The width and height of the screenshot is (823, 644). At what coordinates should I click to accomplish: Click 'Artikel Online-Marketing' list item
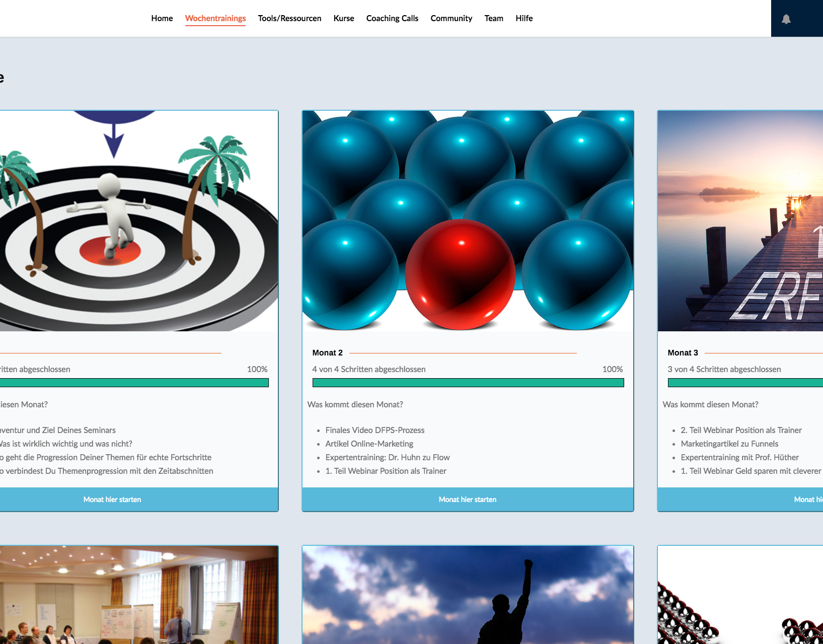(x=369, y=444)
